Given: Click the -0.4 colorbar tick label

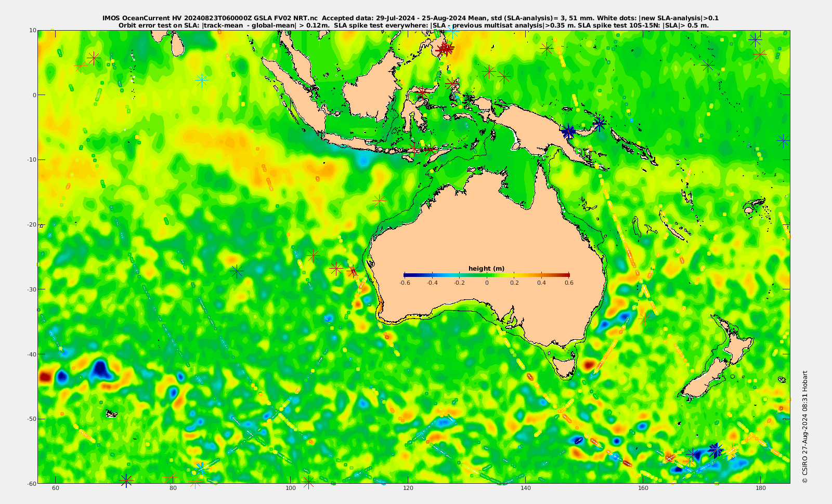Looking at the screenshot, I should click(432, 283).
